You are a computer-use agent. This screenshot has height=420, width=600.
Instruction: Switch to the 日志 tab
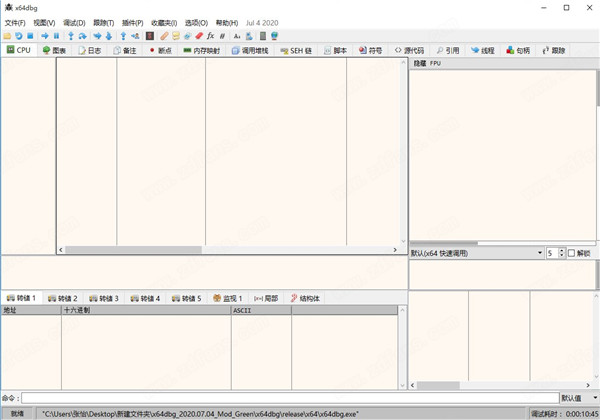90,50
